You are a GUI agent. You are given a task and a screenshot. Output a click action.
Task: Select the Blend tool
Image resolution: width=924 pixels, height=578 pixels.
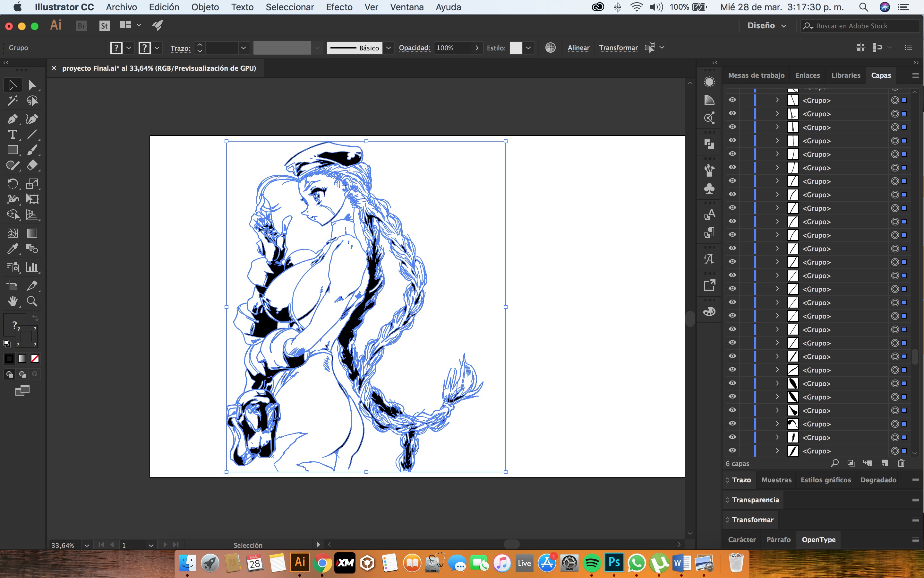(32, 249)
